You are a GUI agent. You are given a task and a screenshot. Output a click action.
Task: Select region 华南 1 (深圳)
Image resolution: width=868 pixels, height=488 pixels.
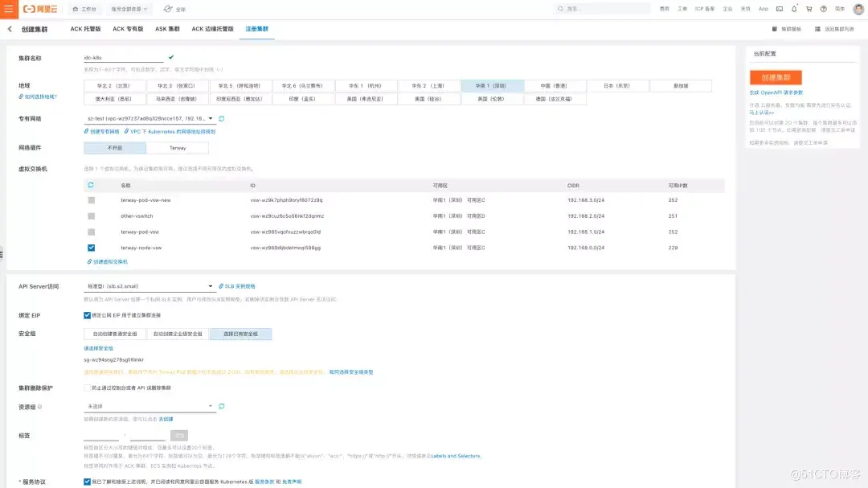[492, 86]
